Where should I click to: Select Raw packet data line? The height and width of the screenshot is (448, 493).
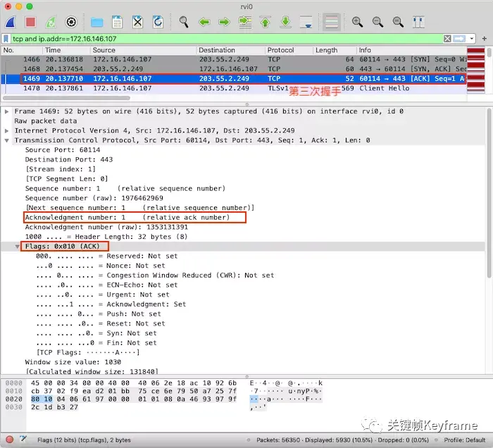(46, 121)
